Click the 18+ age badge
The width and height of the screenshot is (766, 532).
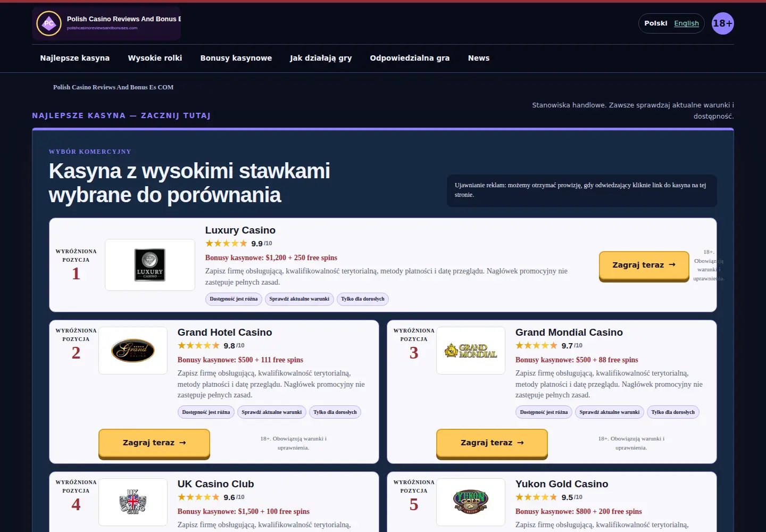[723, 23]
